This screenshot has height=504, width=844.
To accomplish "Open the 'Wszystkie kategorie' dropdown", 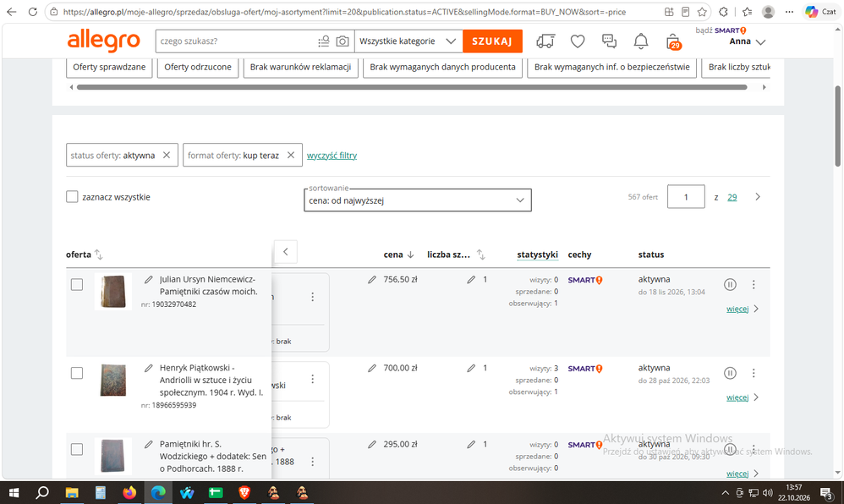I will tap(408, 41).
